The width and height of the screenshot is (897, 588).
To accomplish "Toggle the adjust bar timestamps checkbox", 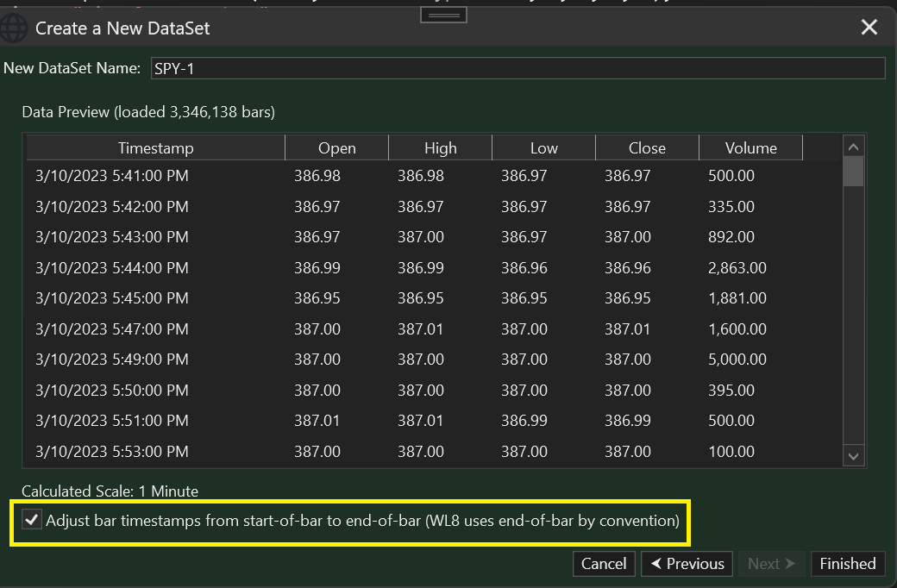I will [x=32, y=521].
